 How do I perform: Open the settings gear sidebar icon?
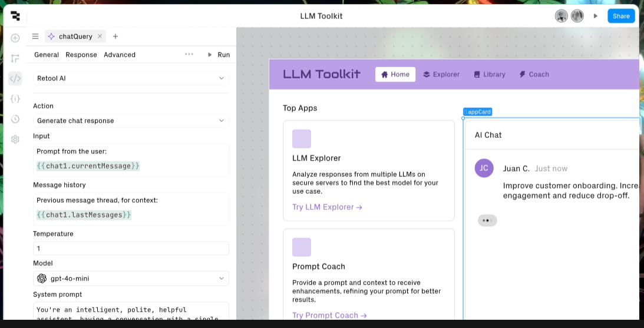(15, 140)
